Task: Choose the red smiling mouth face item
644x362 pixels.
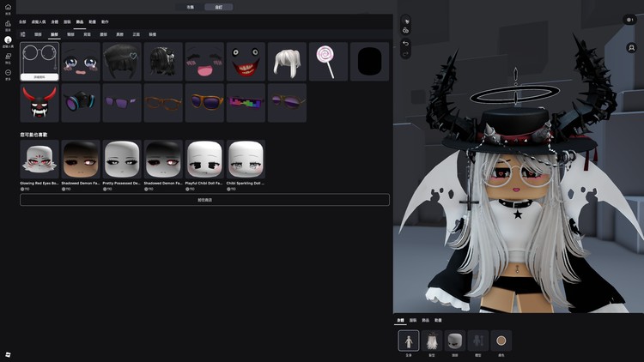Action: tap(246, 62)
